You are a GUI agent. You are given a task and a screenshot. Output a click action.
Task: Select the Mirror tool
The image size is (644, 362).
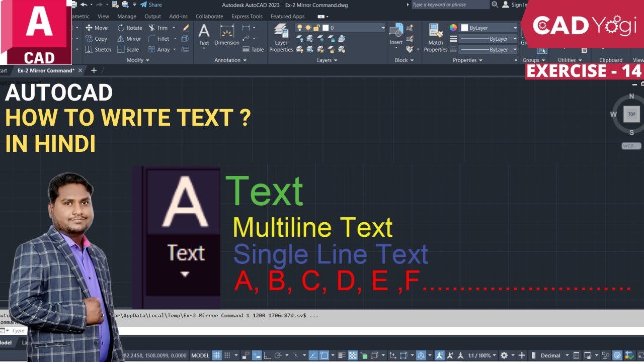tap(129, 39)
